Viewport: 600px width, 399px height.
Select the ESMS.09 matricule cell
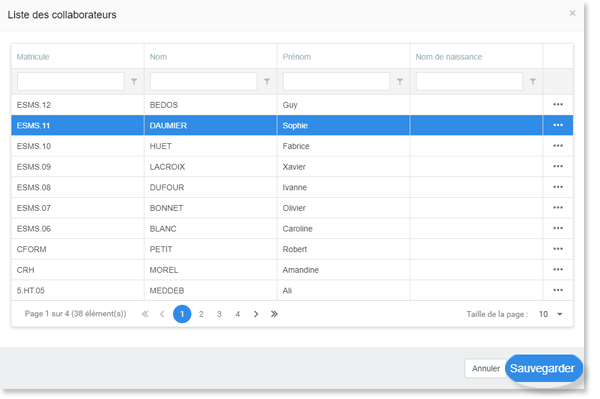(77, 167)
